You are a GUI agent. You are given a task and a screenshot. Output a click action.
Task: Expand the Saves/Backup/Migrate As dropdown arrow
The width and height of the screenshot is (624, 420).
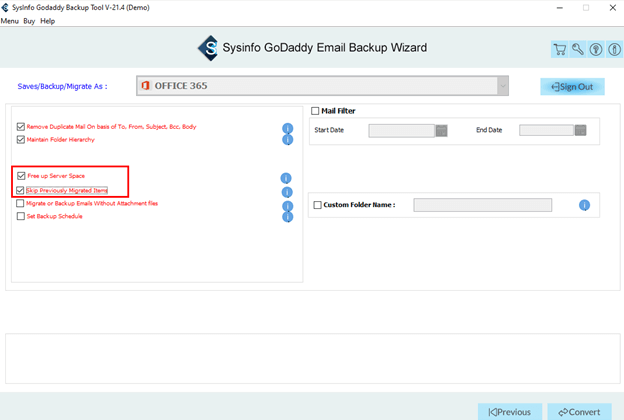coord(503,86)
